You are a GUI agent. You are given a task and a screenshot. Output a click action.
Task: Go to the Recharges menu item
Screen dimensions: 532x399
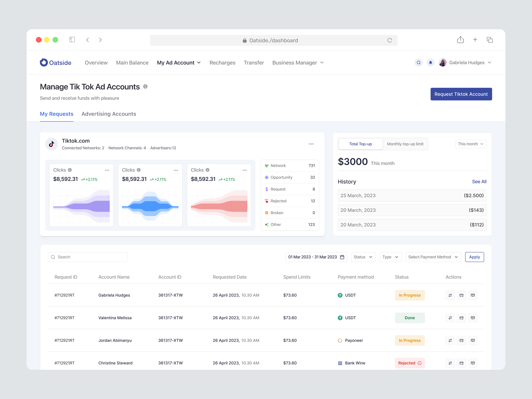click(x=222, y=63)
